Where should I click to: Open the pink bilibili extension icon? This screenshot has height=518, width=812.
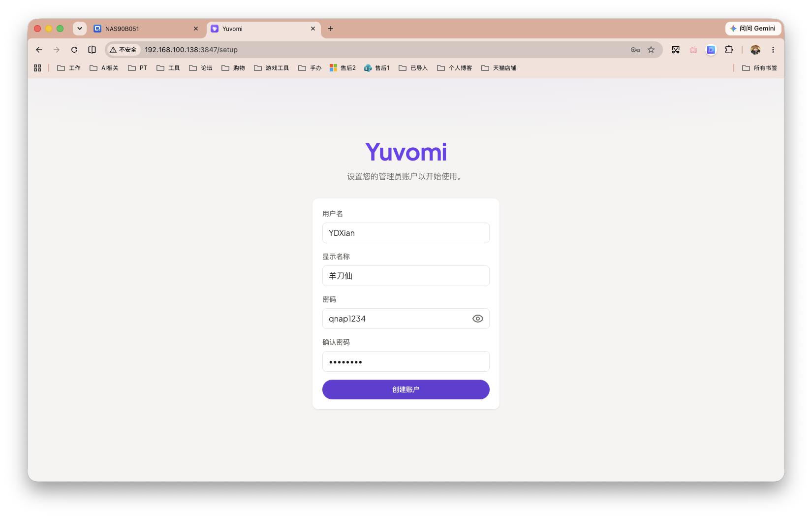[693, 50]
